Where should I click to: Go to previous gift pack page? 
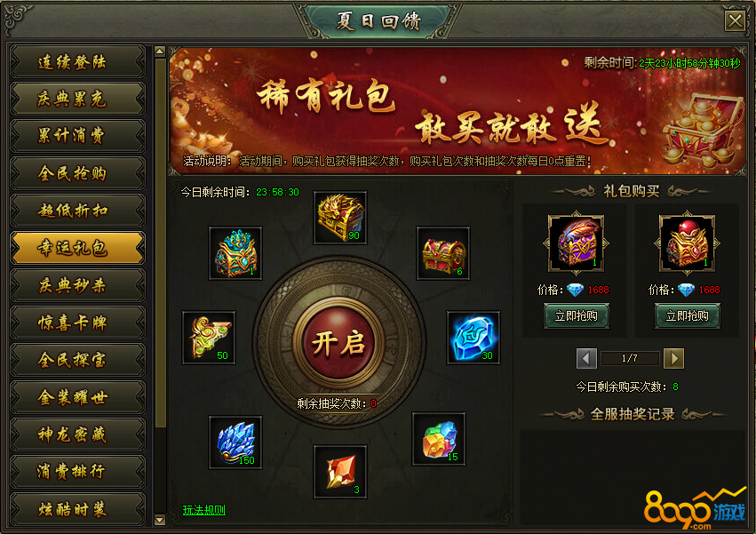pyautogui.click(x=586, y=358)
